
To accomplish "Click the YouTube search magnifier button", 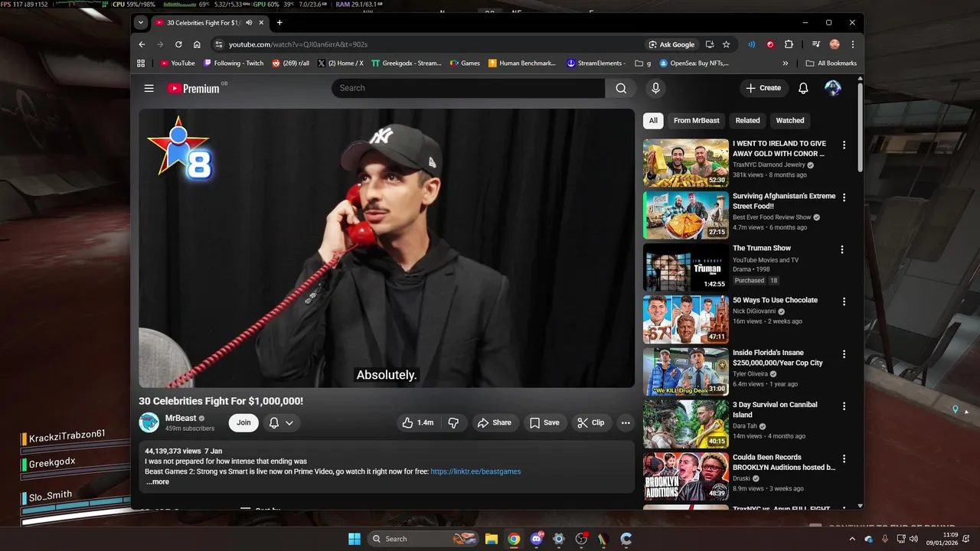I will click(621, 88).
